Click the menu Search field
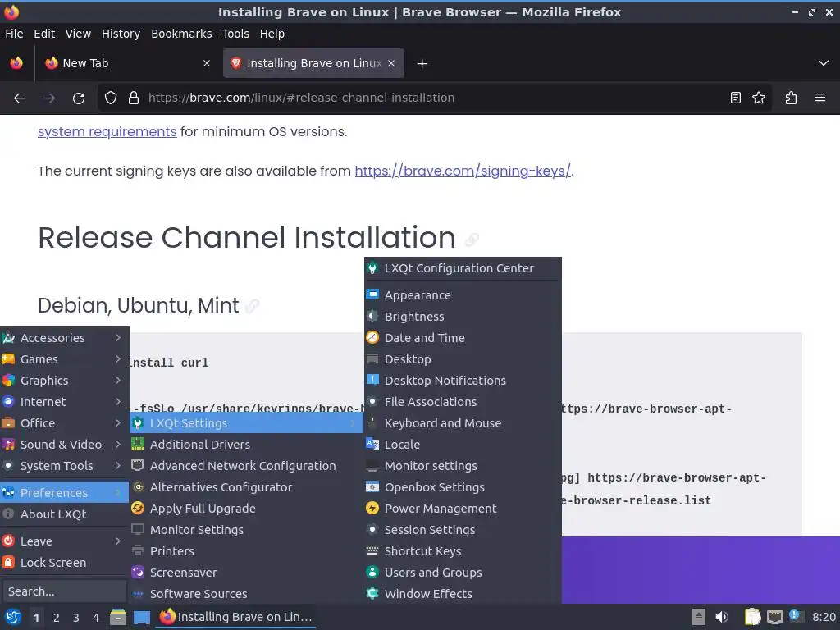 64,591
